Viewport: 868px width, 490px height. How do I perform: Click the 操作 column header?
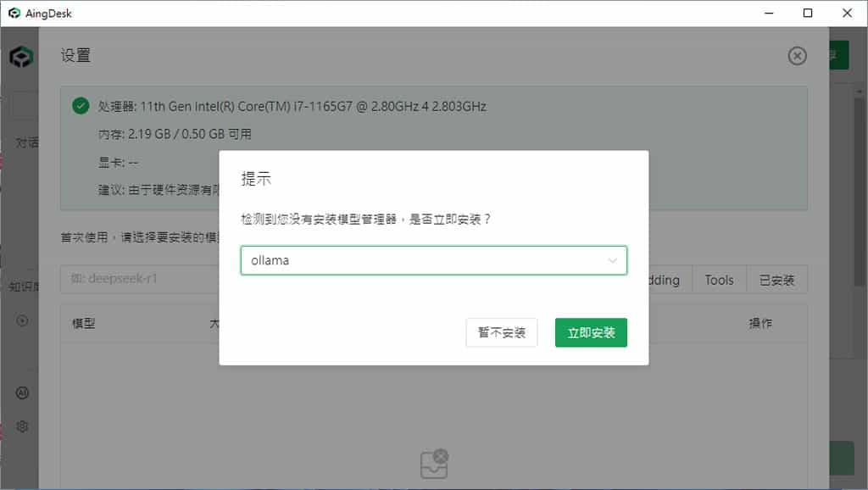point(760,323)
